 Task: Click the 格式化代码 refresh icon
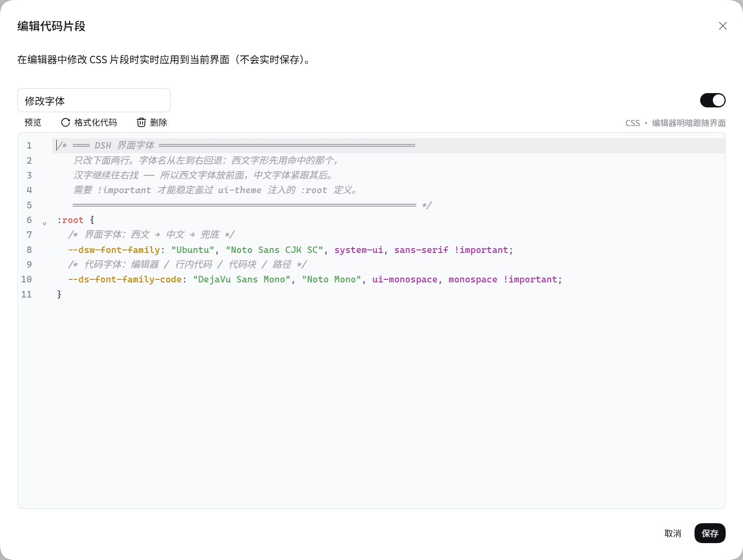(x=65, y=123)
